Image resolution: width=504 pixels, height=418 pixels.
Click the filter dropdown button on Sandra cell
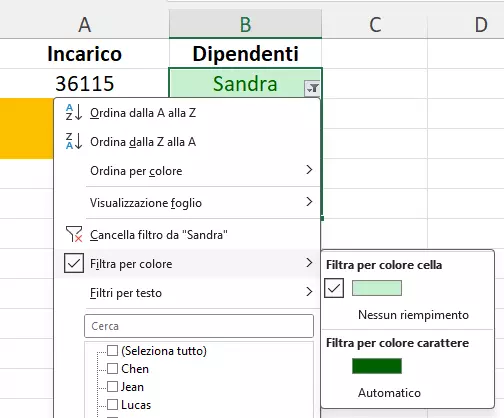coord(312,88)
